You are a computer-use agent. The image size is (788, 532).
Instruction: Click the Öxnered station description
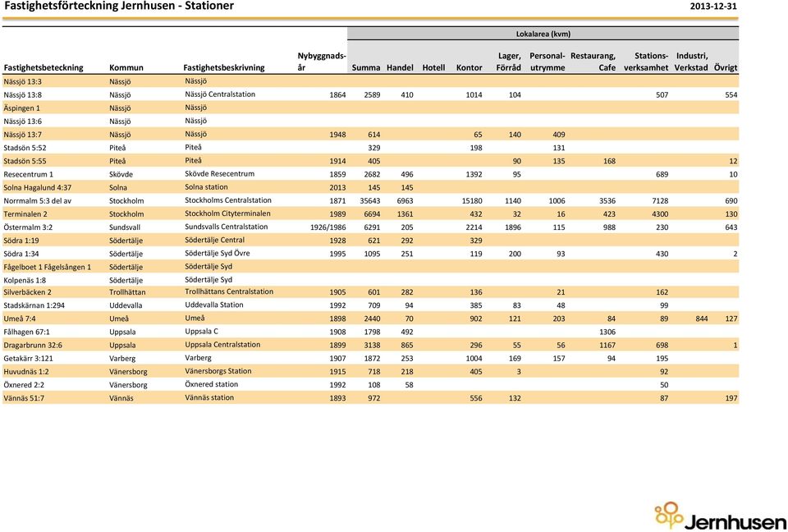[212, 384]
